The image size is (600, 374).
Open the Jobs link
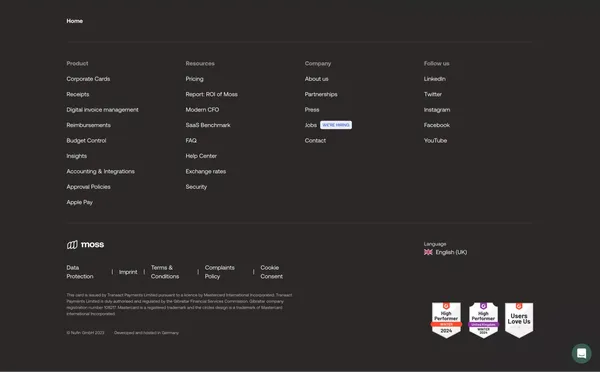pyautogui.click(x=311, y=125)
